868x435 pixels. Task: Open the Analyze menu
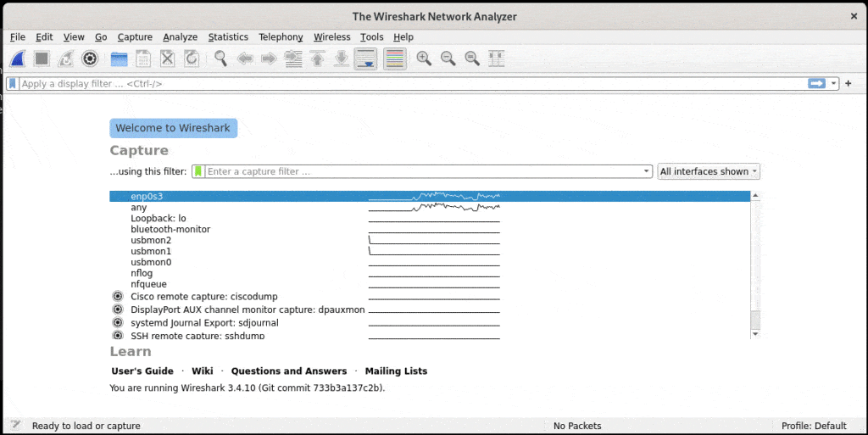click(x=180, y=37)
